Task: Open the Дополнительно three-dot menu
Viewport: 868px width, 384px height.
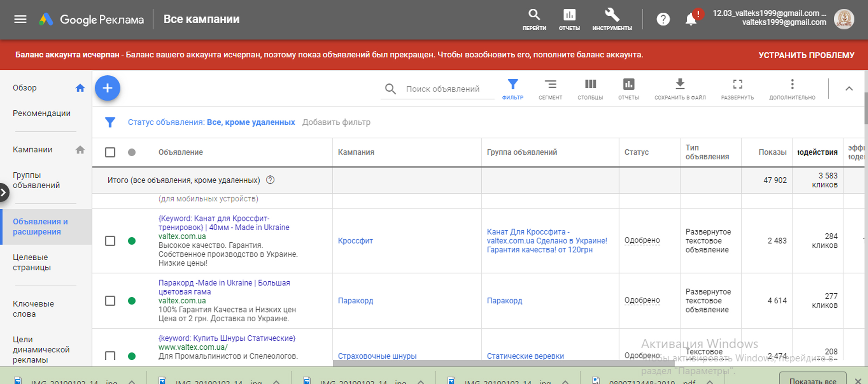Action: click(792, 89)
